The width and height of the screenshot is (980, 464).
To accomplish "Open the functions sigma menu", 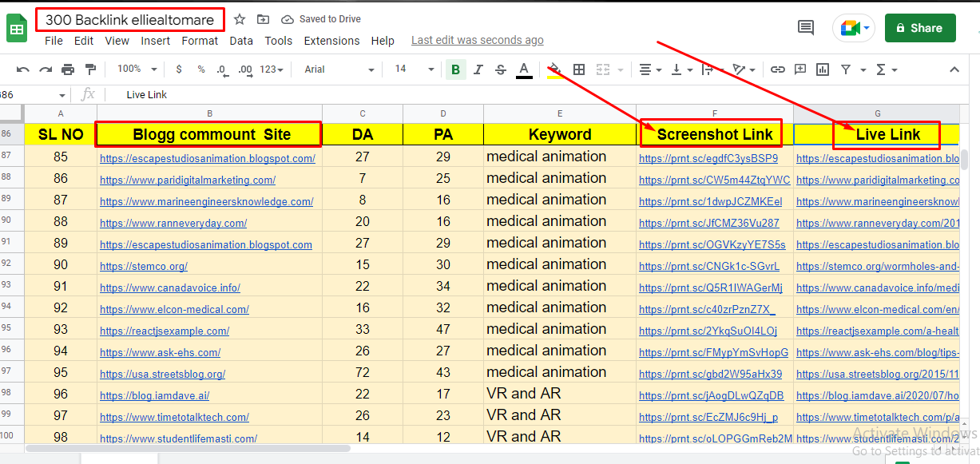I will [x=883, y=69].
